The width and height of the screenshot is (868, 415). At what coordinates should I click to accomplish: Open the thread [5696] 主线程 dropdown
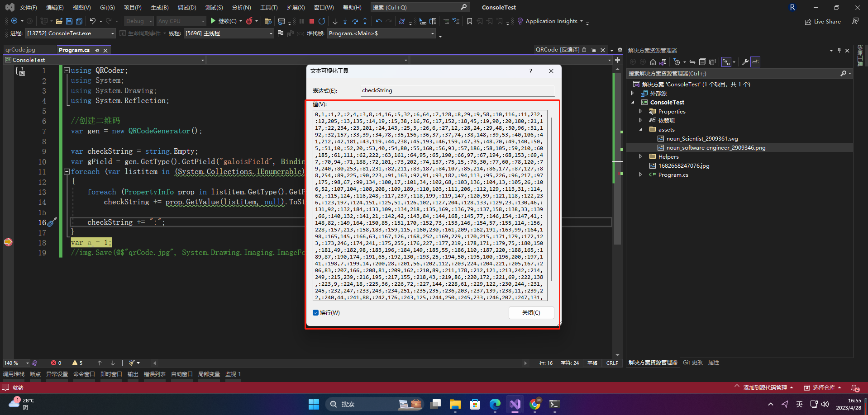[229, 33]
